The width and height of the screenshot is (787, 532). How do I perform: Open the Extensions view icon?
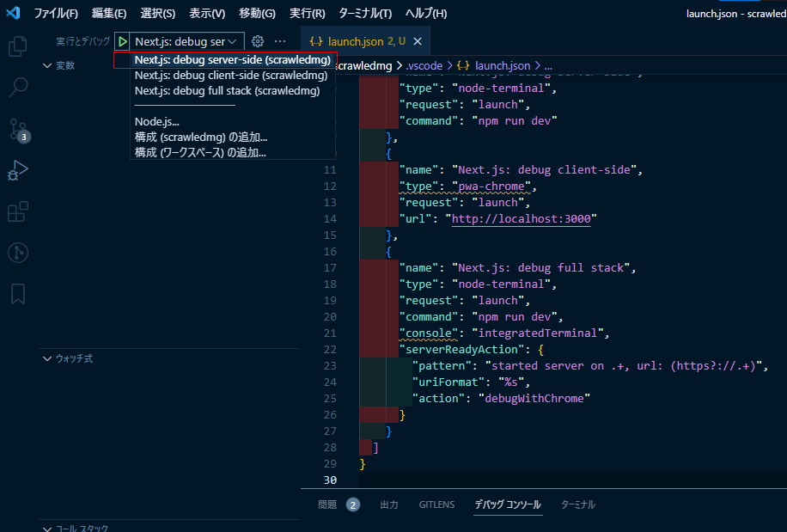18,211
